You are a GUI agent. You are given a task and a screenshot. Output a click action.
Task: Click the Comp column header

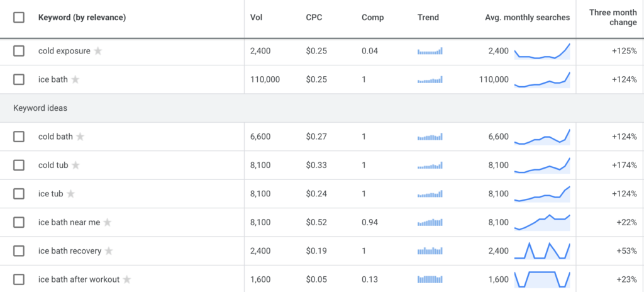[x=372, y=18]
